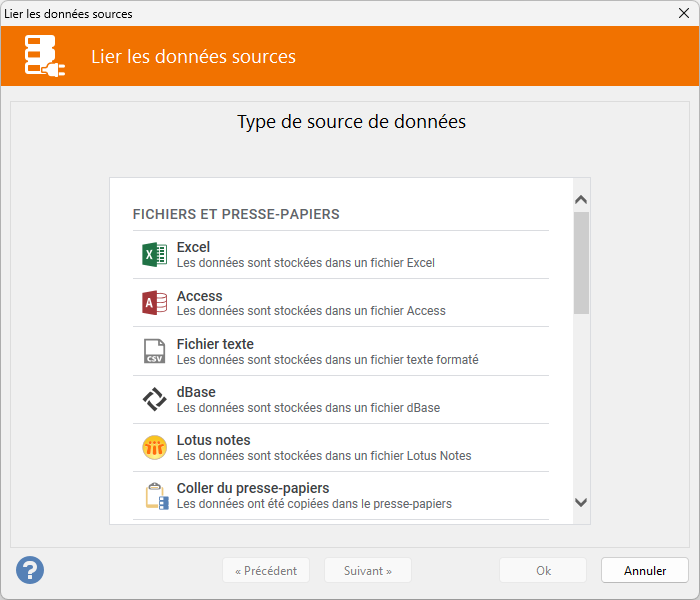
Task: Open help with the question mark icon
Action: [30, 570]
